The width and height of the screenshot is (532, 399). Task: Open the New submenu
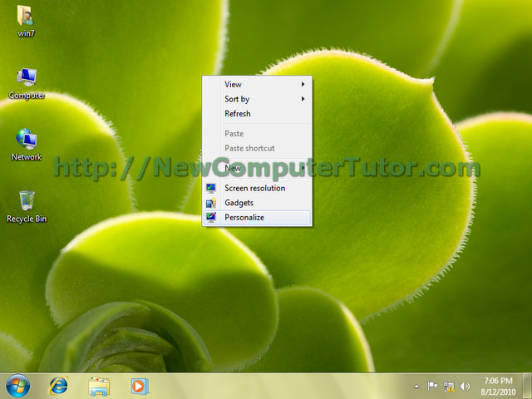[257, 168]
